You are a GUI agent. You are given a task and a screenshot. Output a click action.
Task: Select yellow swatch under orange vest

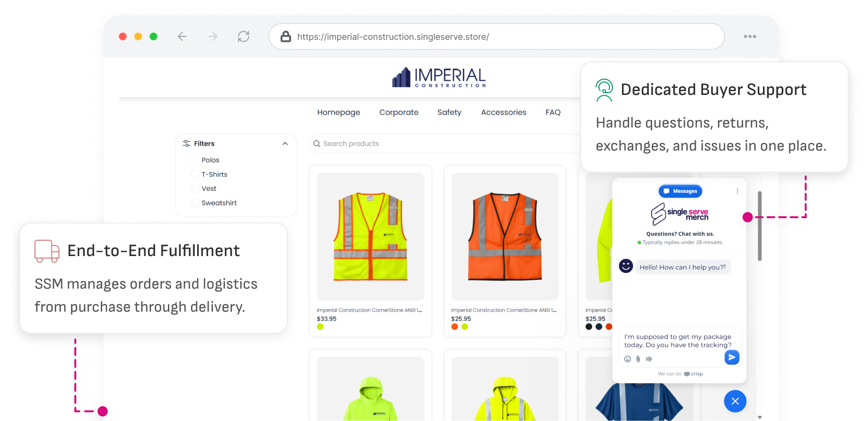tap(465, 327)
